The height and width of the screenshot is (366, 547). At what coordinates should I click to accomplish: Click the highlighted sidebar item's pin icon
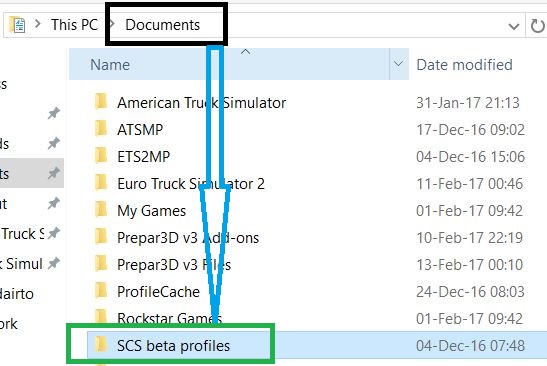pos(54,173)
